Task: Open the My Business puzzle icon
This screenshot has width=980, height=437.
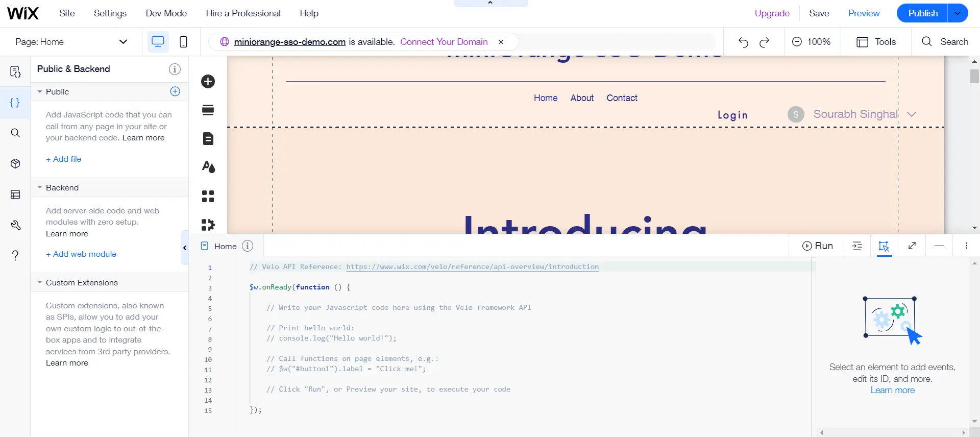Action: (x=208, y=225)
